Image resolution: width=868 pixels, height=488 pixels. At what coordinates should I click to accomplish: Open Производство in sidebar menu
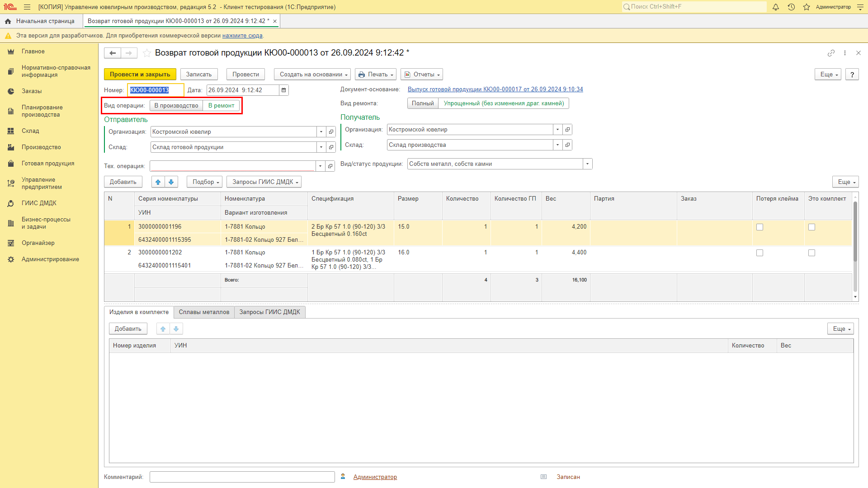[41, 147]
